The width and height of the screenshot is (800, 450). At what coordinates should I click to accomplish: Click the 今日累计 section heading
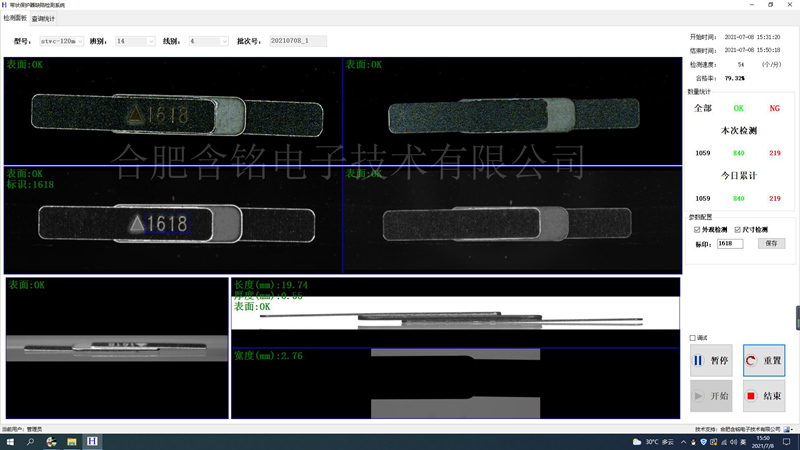[x=738, y=176]
